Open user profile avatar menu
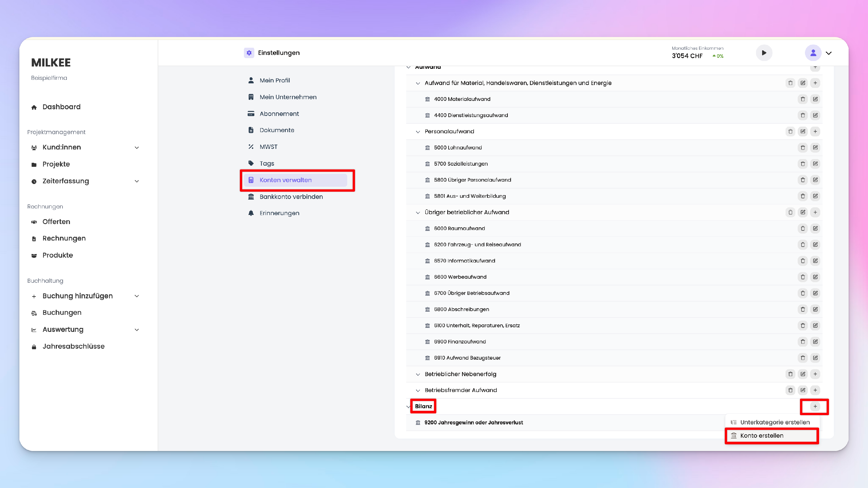 point(813,53)
